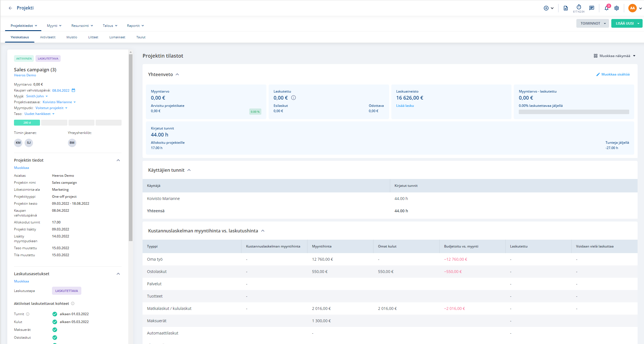Collapse the Yhteenveto section
This screenshot has height=344, width=644.
click(x=177, y=74)
